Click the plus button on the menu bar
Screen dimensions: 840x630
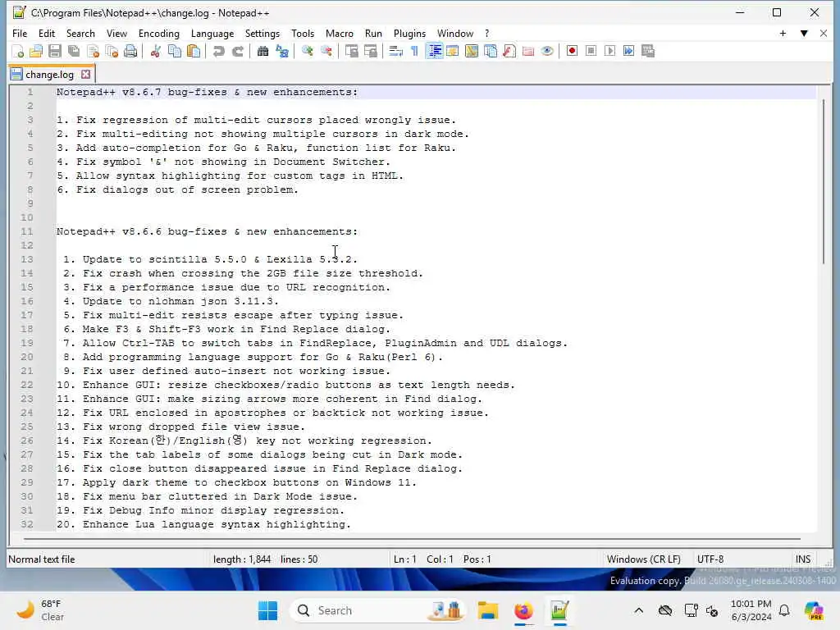[x=783, y=33]
